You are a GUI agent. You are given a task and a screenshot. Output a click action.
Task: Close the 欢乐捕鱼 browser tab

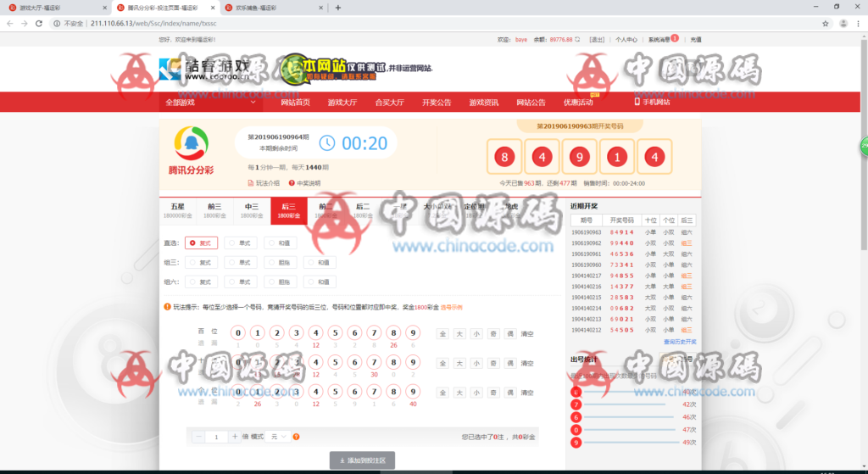click(321, 8)
